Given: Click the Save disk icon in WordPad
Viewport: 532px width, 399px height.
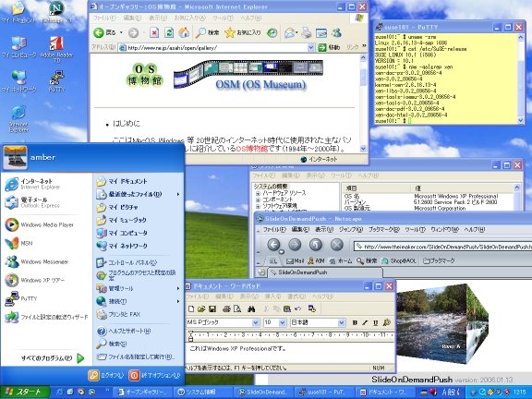Looking at the screenshot, I should pos(212,308).
